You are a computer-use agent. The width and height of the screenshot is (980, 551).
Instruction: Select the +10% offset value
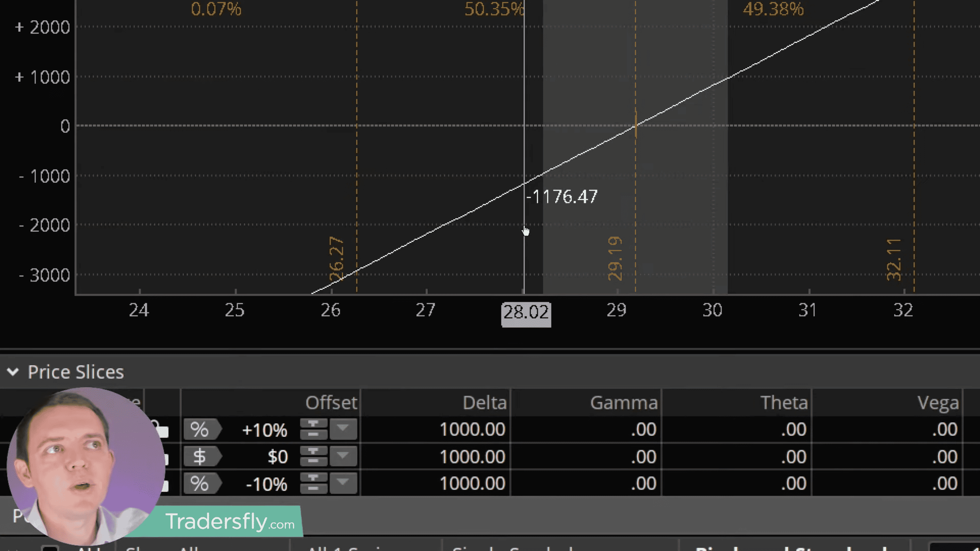(x=265, y=430)
